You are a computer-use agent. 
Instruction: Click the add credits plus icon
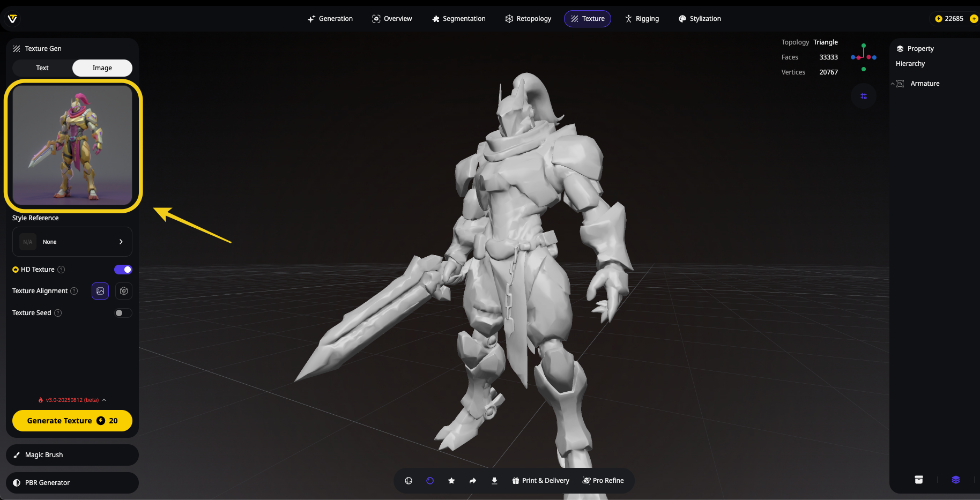[x=974, y=19]
